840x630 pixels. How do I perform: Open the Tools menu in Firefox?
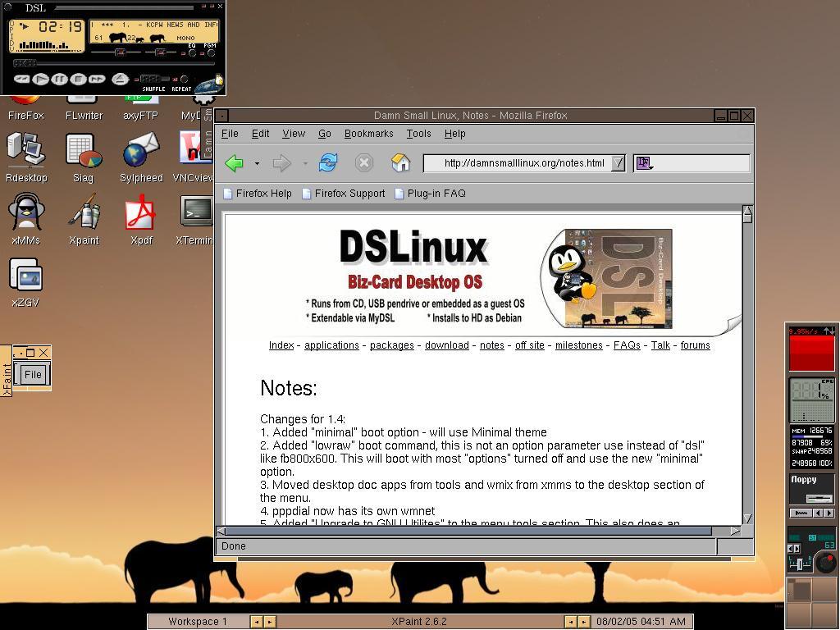click(x=418, y=134)
